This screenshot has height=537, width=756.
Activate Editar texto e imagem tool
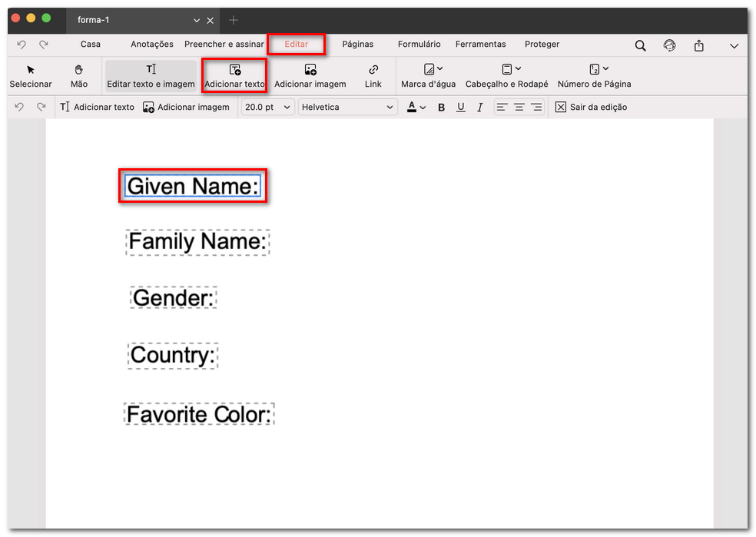pyautogui.click(x=151, y=75)
